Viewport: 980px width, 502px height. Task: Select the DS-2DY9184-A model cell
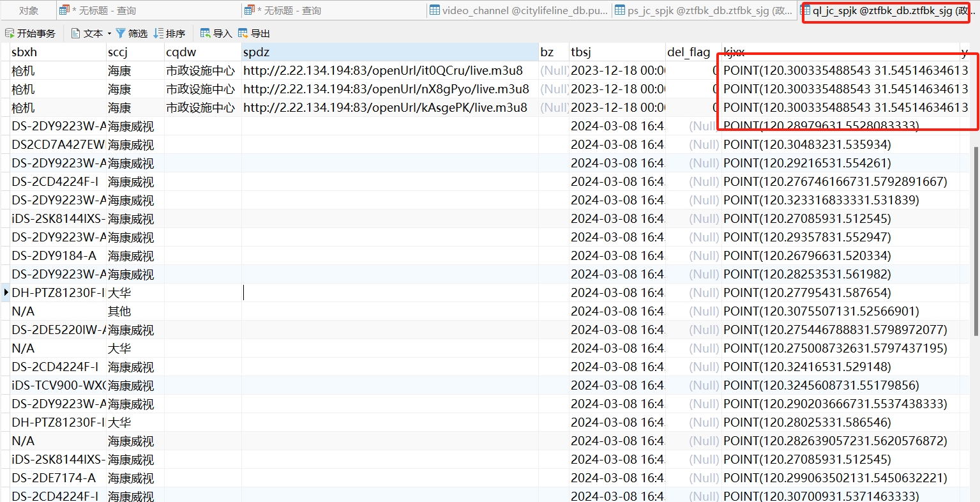pyautogui.click(x=58, y=255)
